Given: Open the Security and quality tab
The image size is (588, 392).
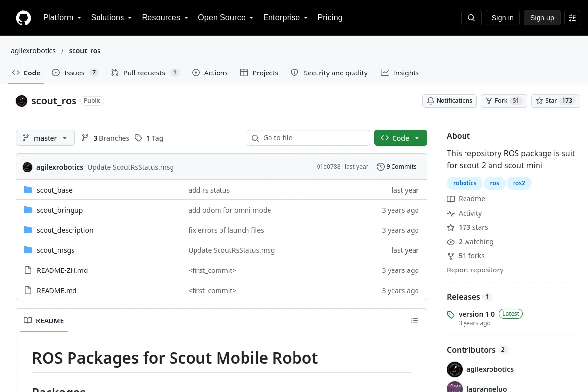Looking at the screenshot, I should [329, 73].
